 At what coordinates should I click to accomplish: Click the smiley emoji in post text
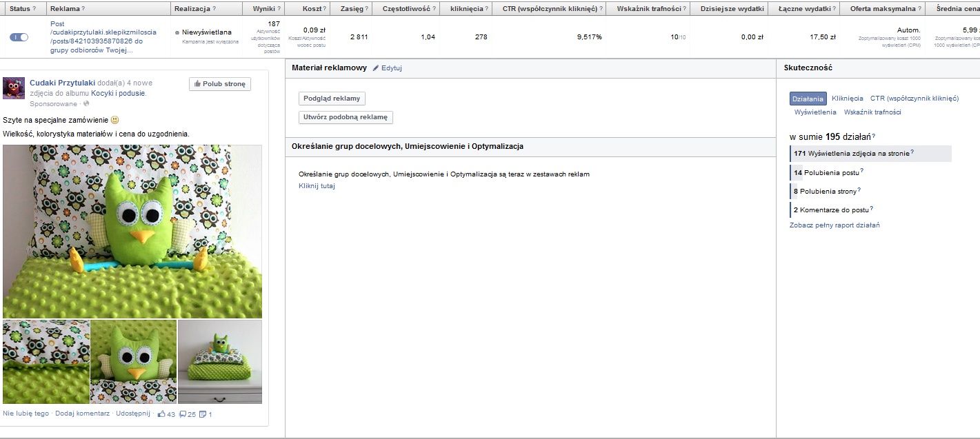click(x=115, y=120)
